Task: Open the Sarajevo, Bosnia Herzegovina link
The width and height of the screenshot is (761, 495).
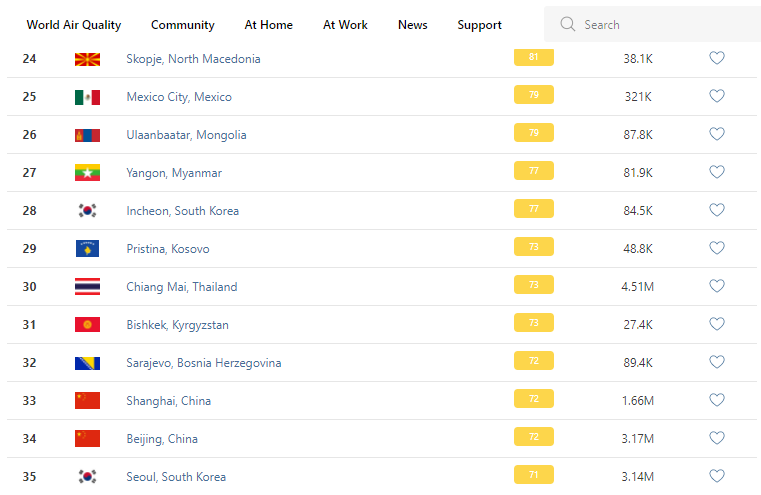Action: click(x=203, y=363)
